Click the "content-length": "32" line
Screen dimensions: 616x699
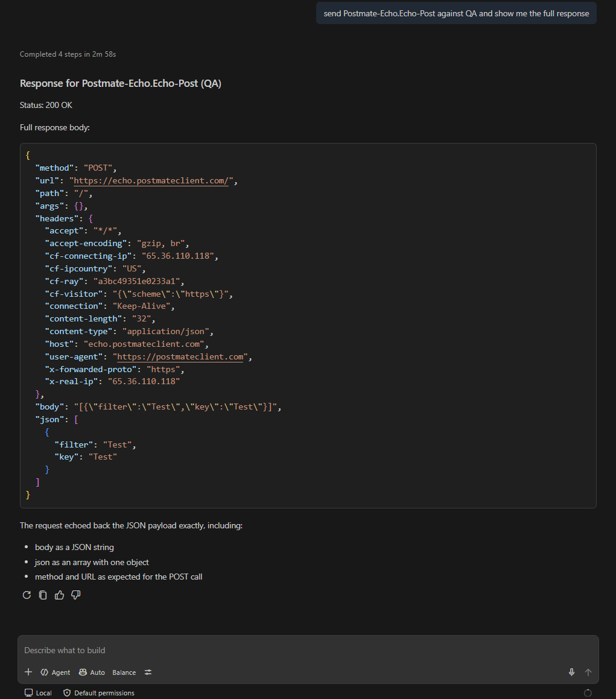pyautogui.click(x=100, y=318)
